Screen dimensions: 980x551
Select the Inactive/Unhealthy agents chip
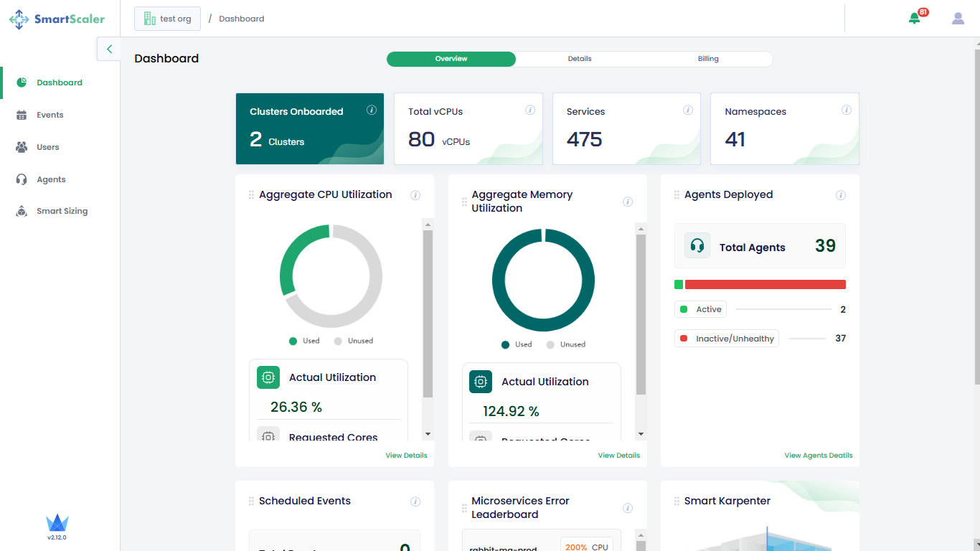(x=727, y=339)
